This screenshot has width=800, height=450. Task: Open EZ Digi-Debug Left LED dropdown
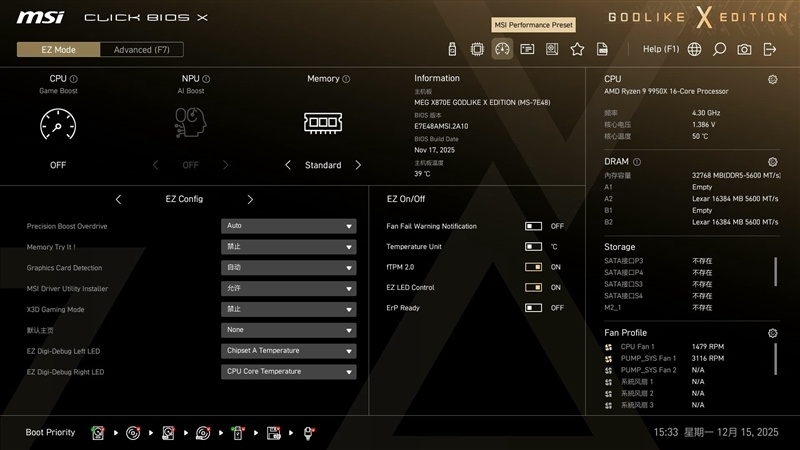click(289, 351)
